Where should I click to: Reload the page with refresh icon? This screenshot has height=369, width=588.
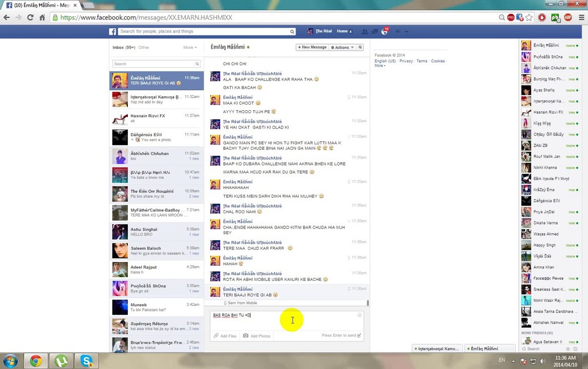pyautogui.click(x=30, y=17)
